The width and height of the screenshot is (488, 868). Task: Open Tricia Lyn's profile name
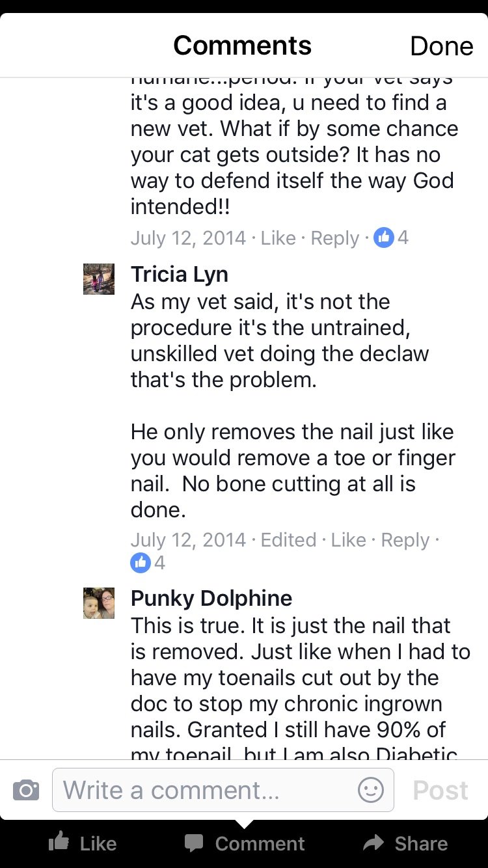[180, 275]
